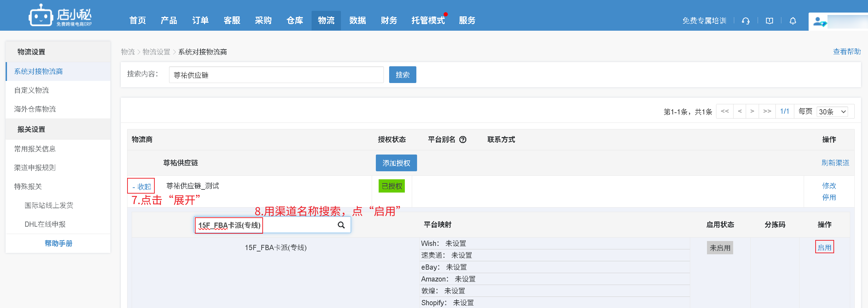Enable the 15F_FBA卡派 channel via 启用
The width and height of the screenshot is (868, 308).
click(x=824, y=247)
